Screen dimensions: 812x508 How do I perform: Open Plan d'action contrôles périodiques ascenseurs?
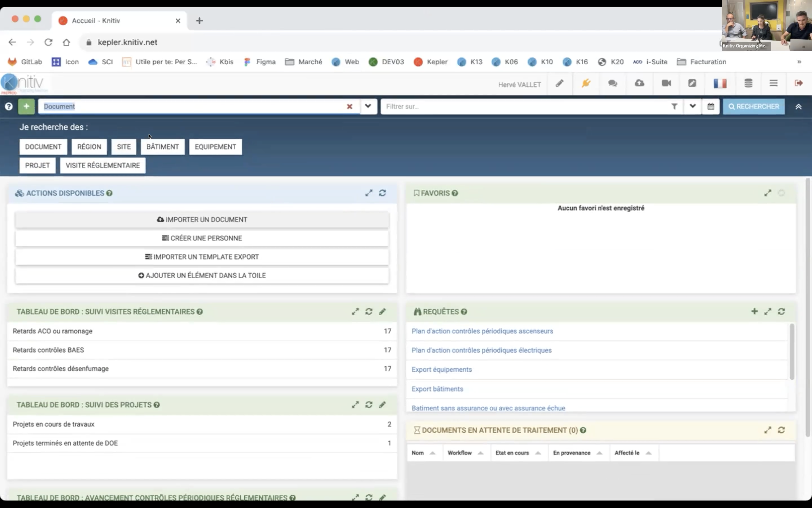[482, 331]
